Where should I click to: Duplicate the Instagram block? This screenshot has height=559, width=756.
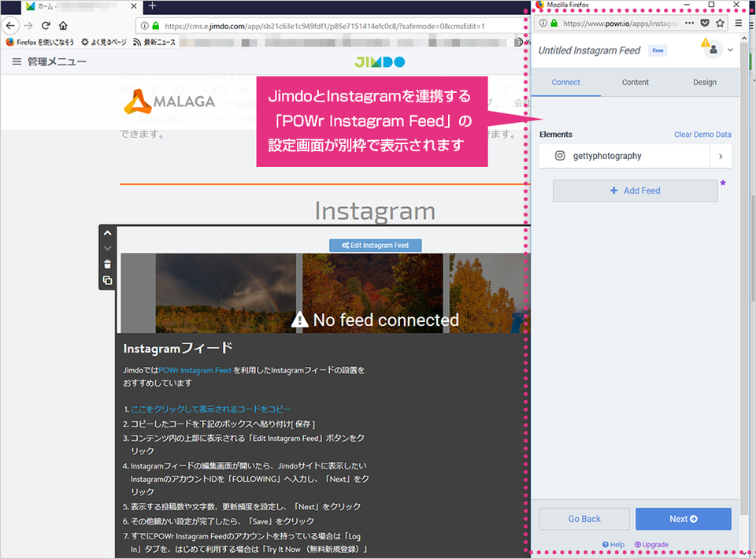108,280
